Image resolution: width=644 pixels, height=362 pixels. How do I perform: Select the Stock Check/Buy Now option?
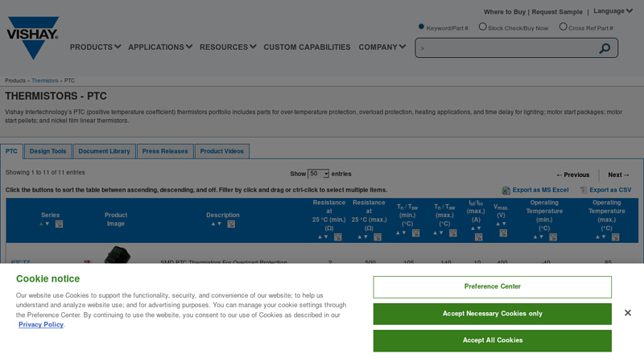(482, 27)
